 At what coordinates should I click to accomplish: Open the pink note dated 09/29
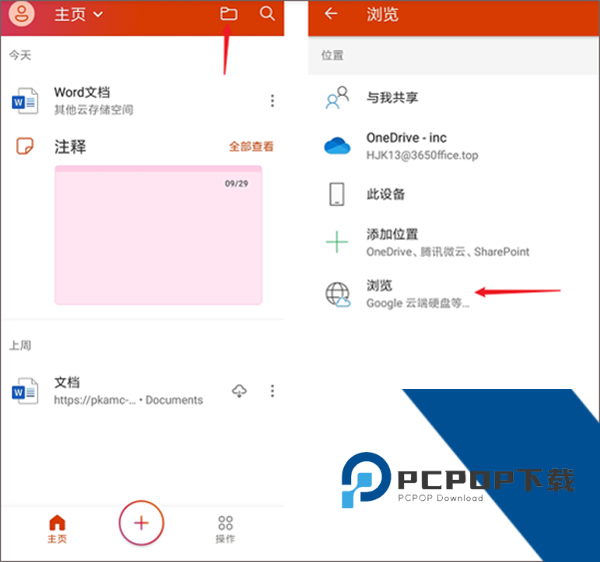tap(158, 235)
